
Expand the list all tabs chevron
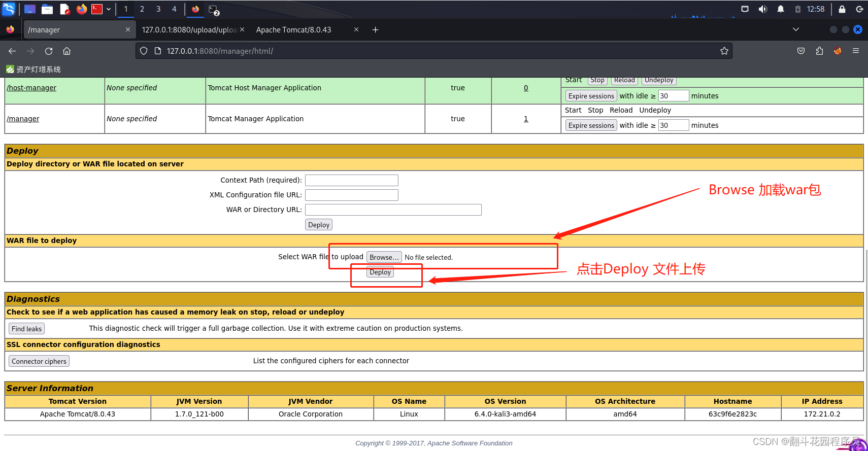(x=796, y=29)
